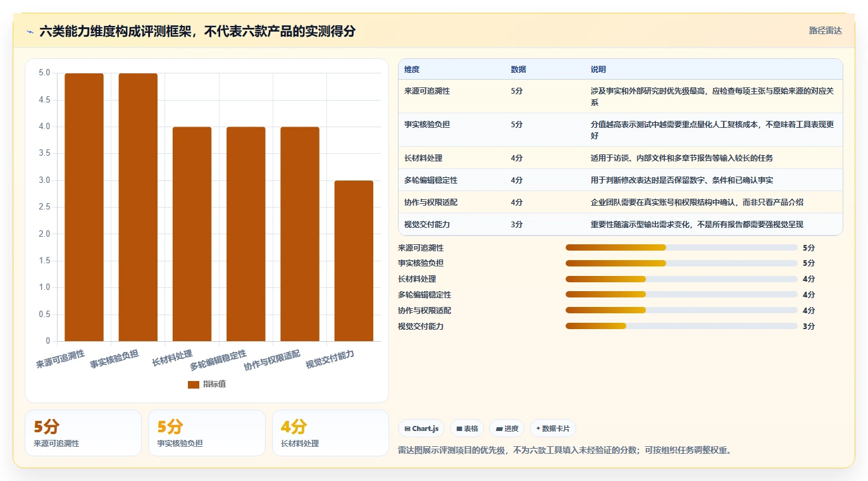
Task: Select the 数据卡片 chip
Action: (x=553, y=428)
